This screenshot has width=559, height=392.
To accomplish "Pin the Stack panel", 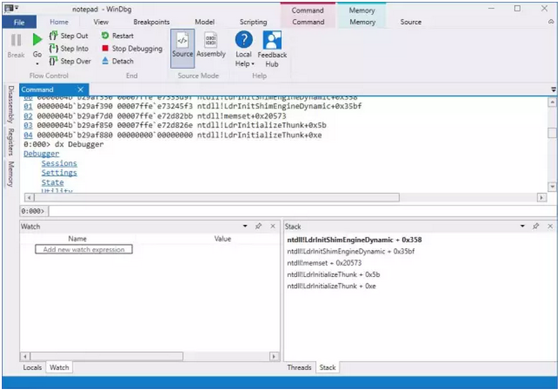I will (536, 226).
